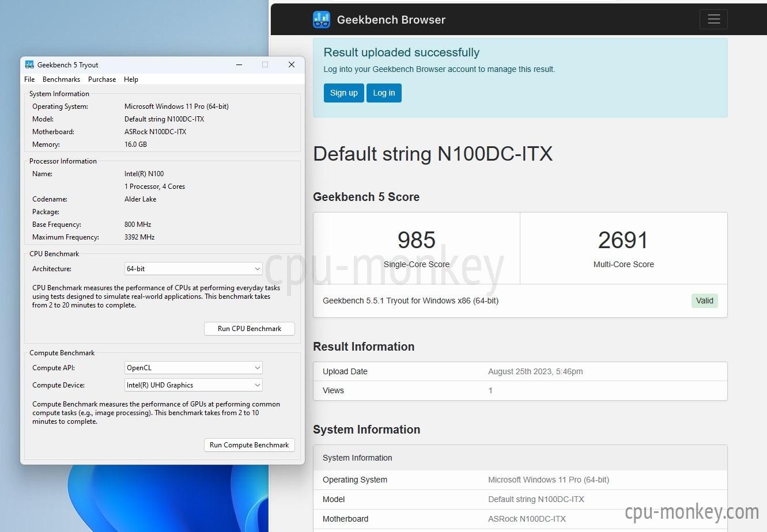
Task: Click the Run CPU Benchmark button
Action: pyautogui.click(x=250, y=329)
